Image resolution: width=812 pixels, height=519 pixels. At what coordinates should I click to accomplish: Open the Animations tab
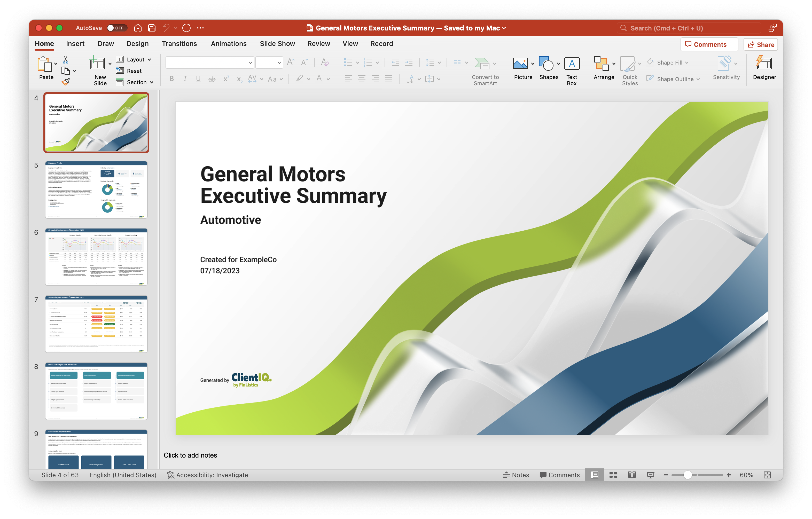(x=229, y=43)
